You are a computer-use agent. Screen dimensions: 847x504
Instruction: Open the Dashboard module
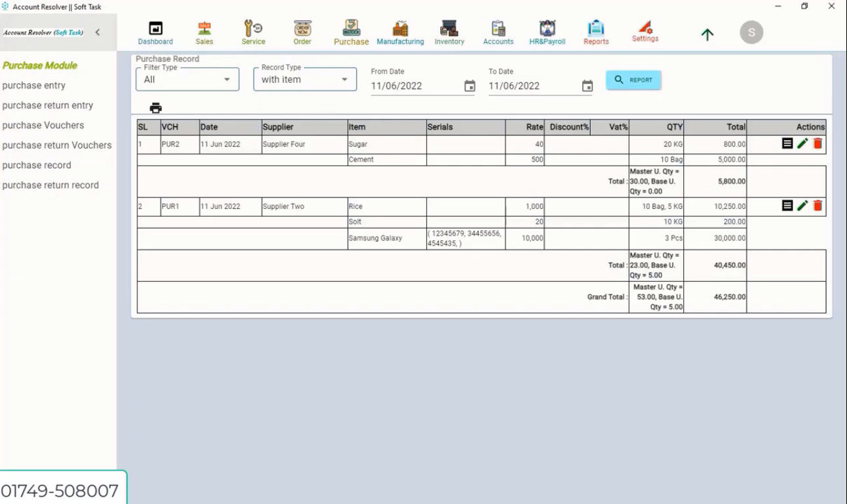pyautogui.click(x=155, y=32)
